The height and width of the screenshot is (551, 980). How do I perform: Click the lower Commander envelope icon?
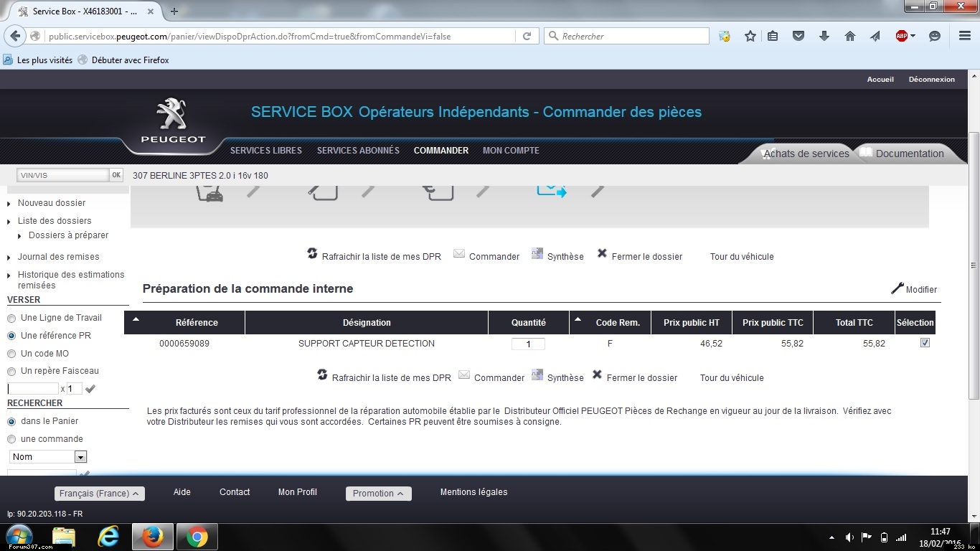pos(464,375)
